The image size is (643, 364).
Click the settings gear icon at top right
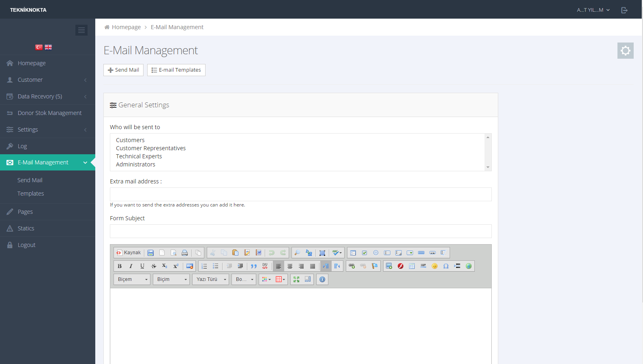click(x=625, y=51)
